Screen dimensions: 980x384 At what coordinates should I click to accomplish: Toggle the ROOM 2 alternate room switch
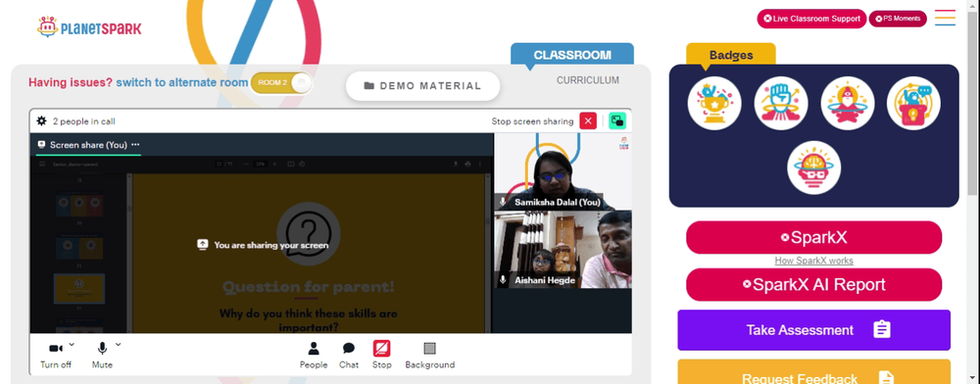click(281, 83)
